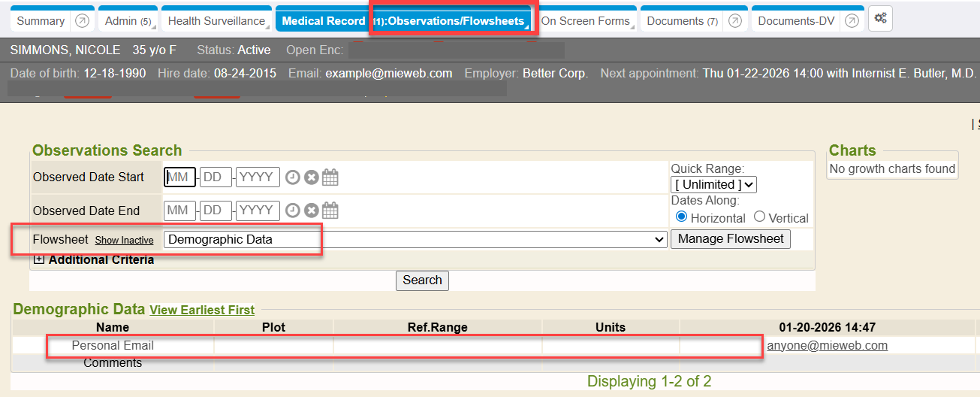Click clock icon for Observed Date Start
980x397 pixels.
[293, 177]
